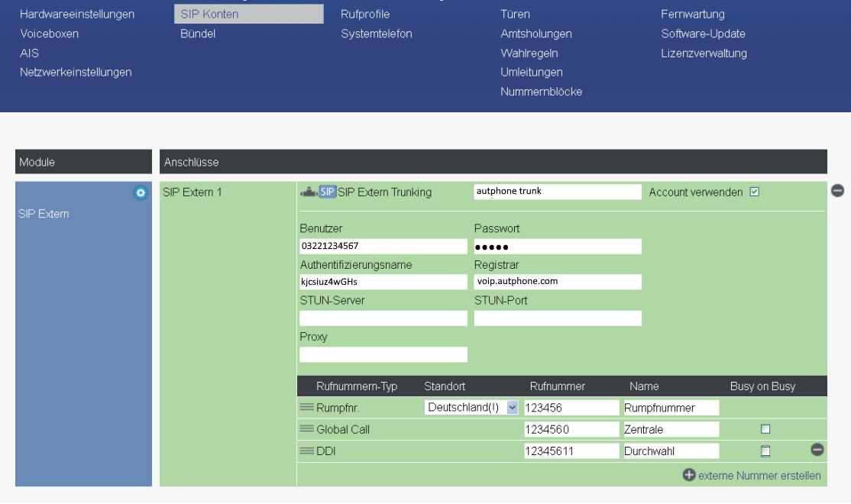The image size is (851, 504).
Task: Click the Global Call row drag handle
Action: [307, 429]
